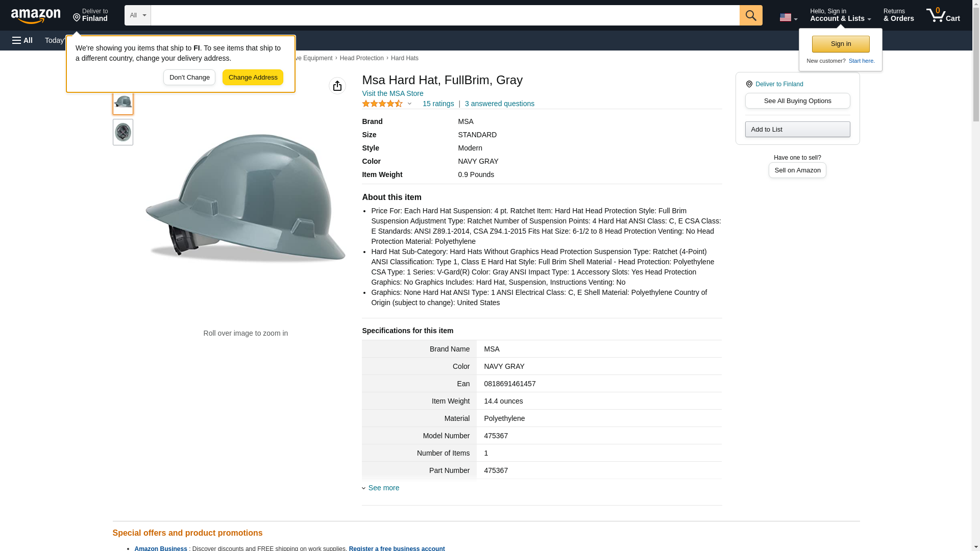This screenshot has width=980, height=551.
Task: Open the search category All dropdown
Action: point(137,15)
